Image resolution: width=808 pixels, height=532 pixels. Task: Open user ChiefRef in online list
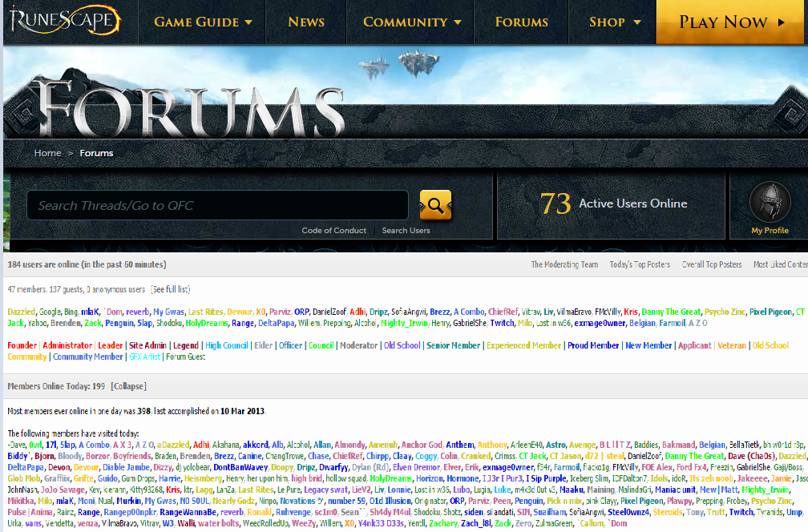pos(503,312)
